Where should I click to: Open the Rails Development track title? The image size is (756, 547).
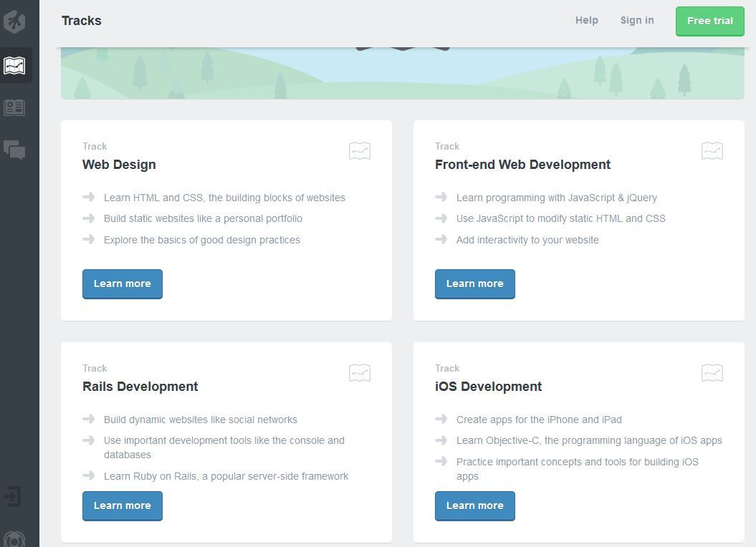click(140, 387)
